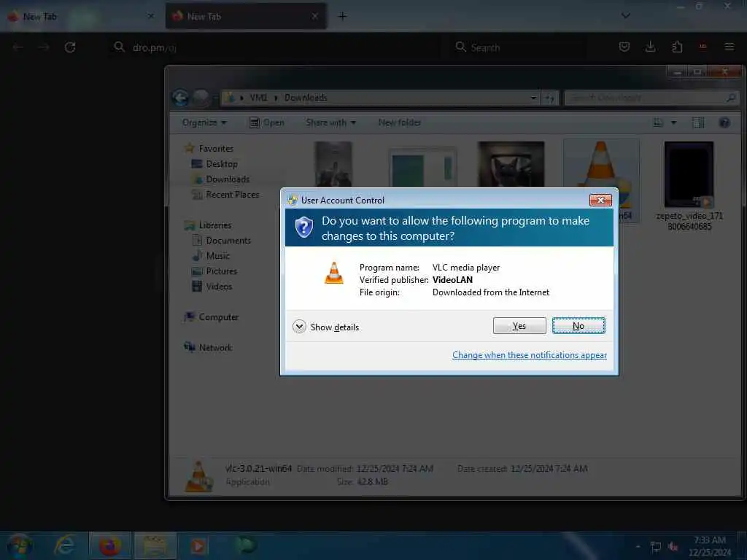
Task: Open 'Change when these notifications appear' link
Action: click(530, 355)
